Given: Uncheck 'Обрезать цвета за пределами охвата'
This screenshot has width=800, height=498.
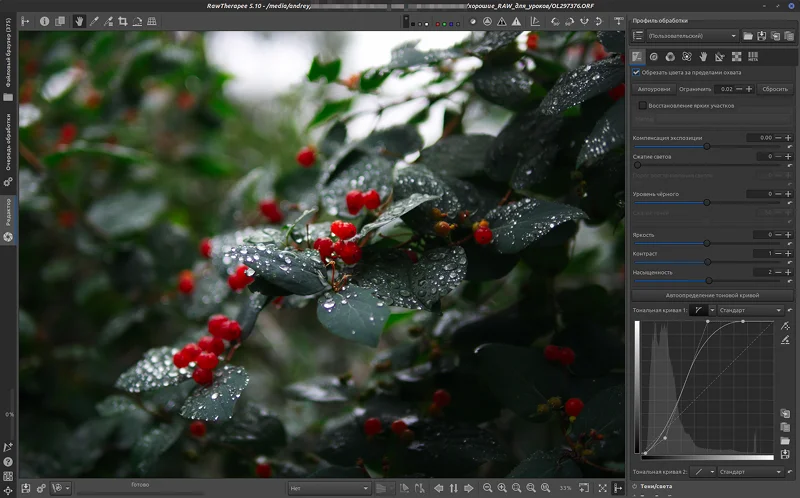Looking at the screenshot, I should 637,72.
